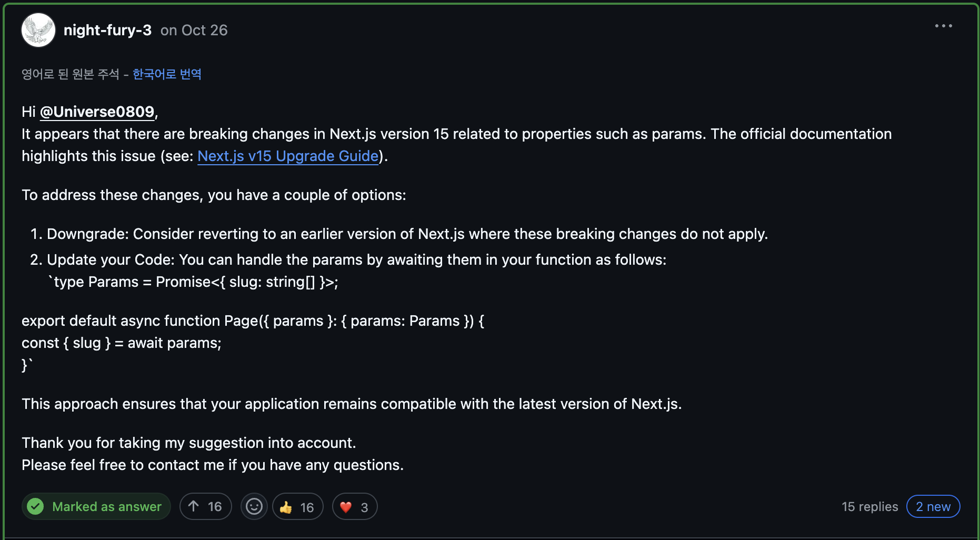
Task: Click the 'Update your Code' list item
Action: (x=356, y=259)
